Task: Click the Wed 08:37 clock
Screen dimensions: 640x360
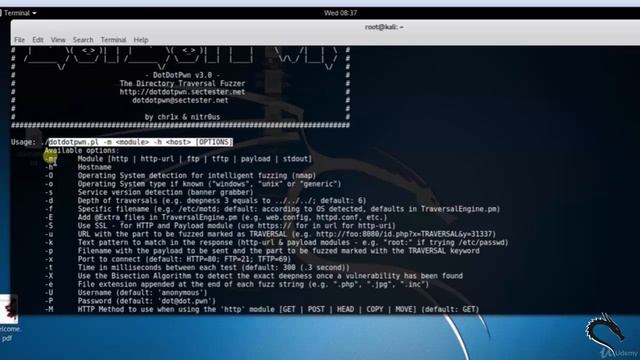Action: coord(340,13)
